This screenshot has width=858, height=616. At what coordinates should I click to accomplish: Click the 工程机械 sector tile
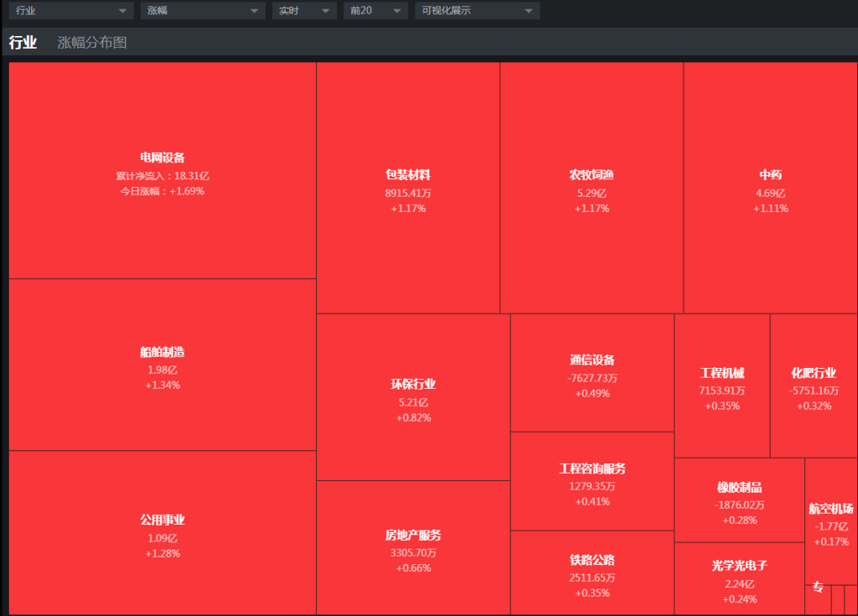click(721, 387)
